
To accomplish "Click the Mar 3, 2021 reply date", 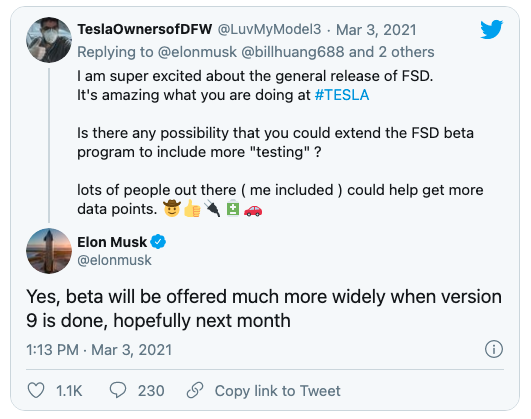I will tap(376, 30).
